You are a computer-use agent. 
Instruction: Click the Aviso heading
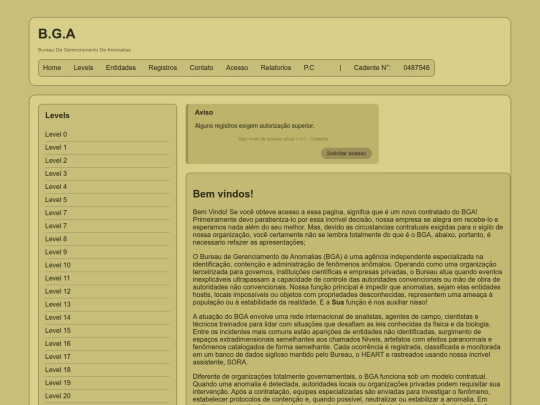click(204, 113)
